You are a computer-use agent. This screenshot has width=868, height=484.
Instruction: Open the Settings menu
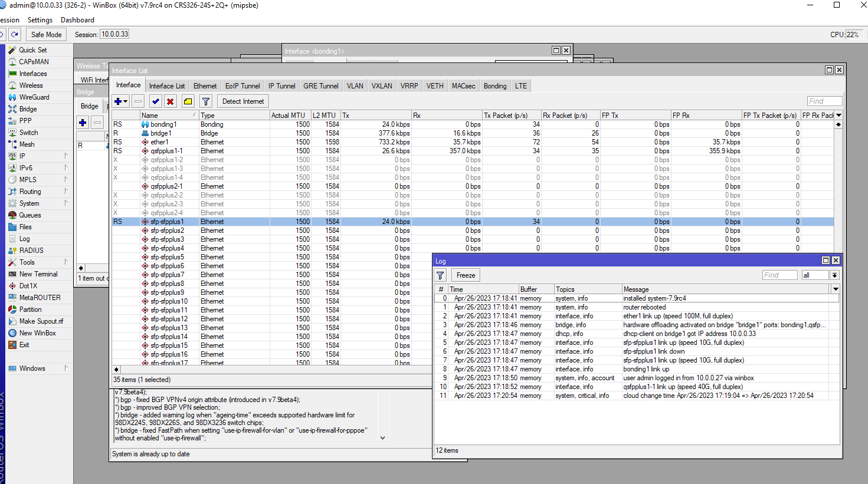click(x=40, y=20)
